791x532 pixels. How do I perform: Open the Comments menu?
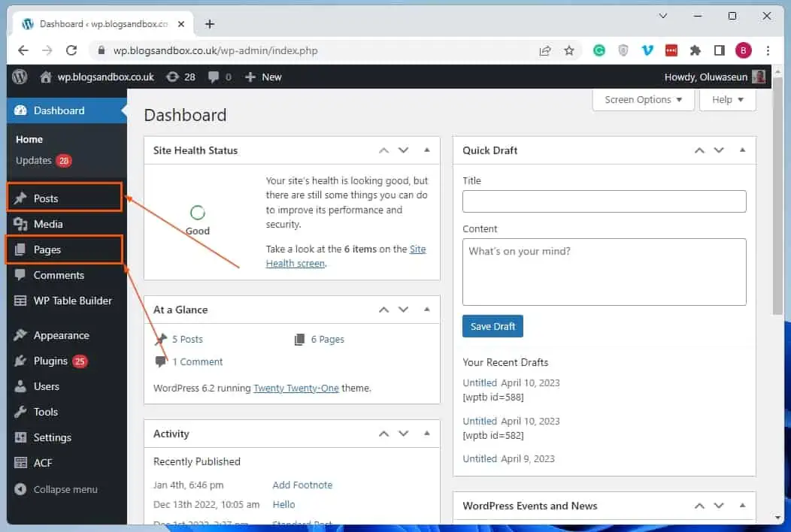[x=67, y=275]
